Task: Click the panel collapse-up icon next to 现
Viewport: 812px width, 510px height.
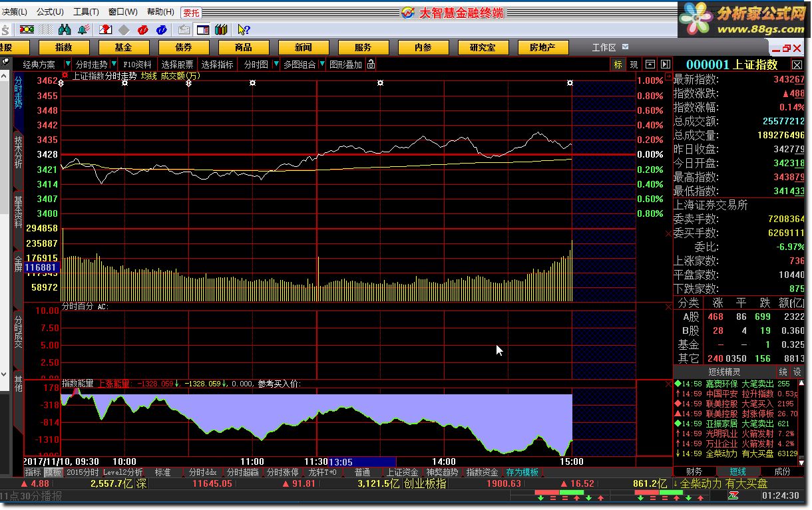Action: [x=650, y=64]
